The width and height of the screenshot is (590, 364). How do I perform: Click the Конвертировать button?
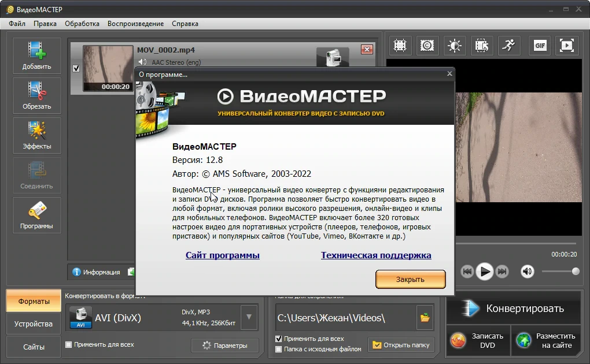(514, 309)
